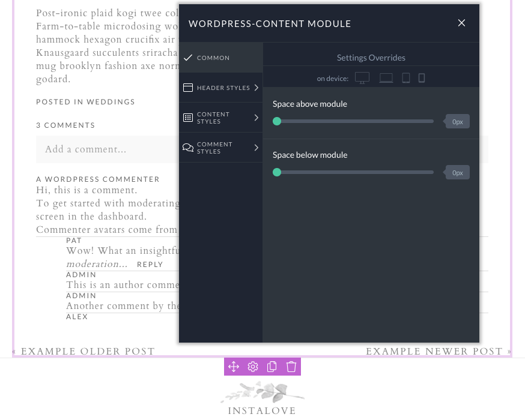Close the WordPress-Content Module panel

461,23
